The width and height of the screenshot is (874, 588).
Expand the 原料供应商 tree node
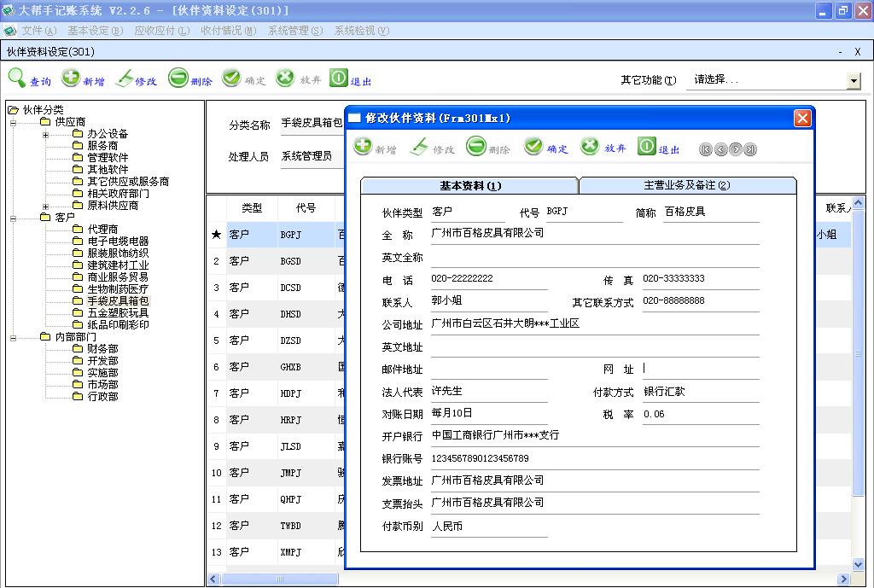point(46,207)
